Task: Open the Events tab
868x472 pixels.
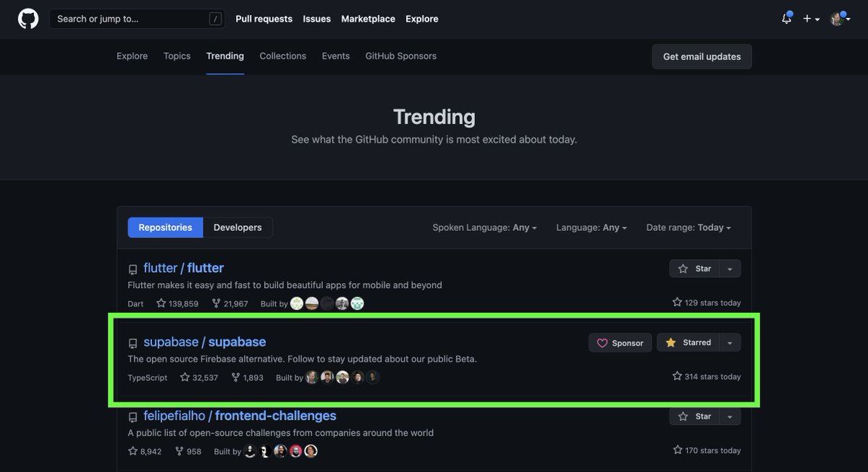Action: pyautogui.click(x=335, y=56)
